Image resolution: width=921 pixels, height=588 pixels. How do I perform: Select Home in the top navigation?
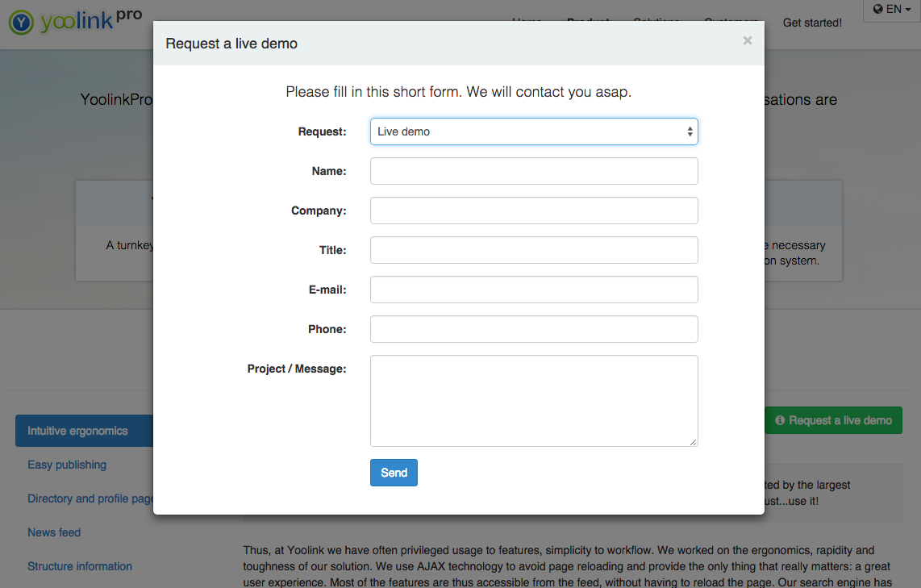coord(527,23)
